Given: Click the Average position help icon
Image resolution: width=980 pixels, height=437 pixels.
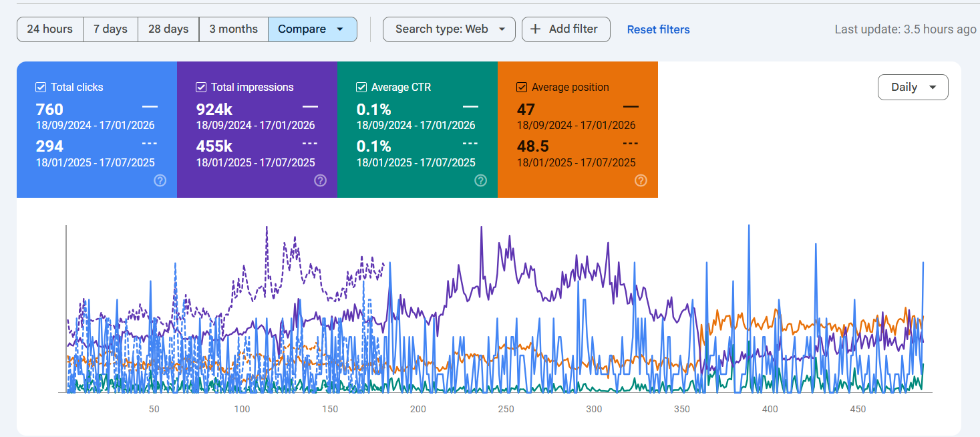Looking at the screenshot, I should point(641,180).
